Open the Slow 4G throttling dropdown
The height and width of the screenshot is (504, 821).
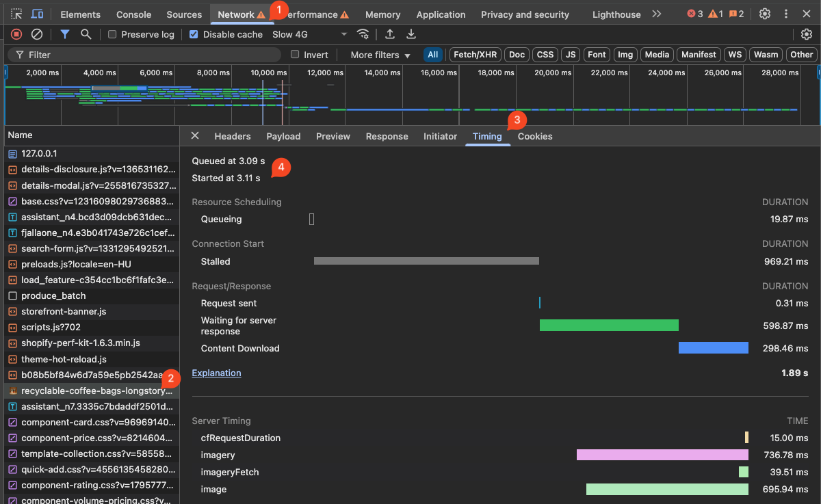(x=309, y=34)
